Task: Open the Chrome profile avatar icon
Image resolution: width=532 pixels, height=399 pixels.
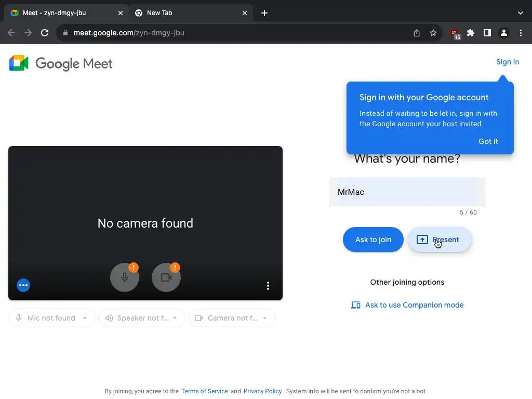Action: point(504,33)
